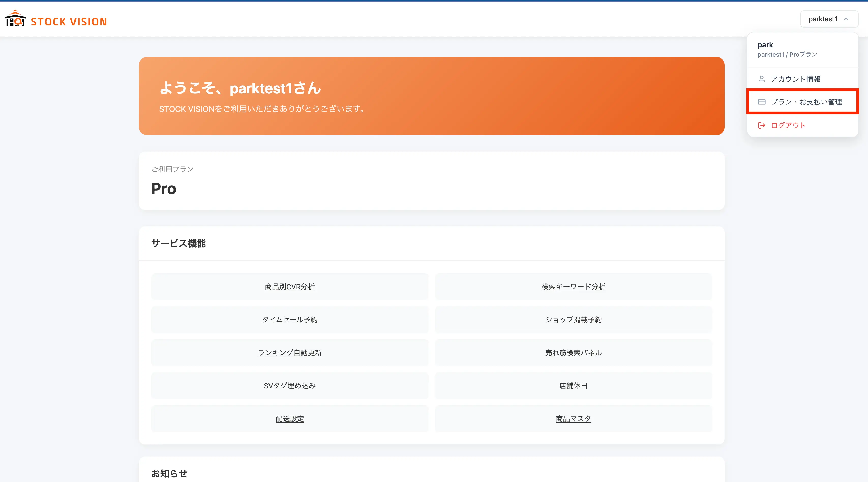Click the ご利用プラン label

(172, 169)
